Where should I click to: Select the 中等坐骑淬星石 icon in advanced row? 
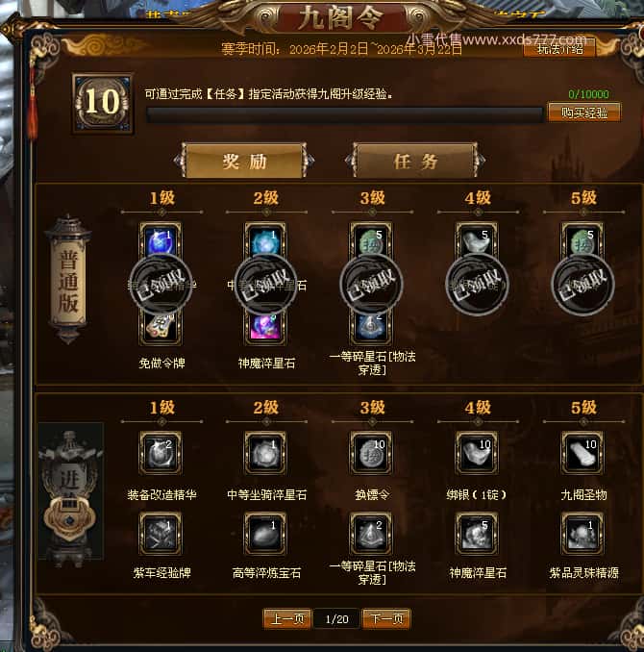(265, 453)
